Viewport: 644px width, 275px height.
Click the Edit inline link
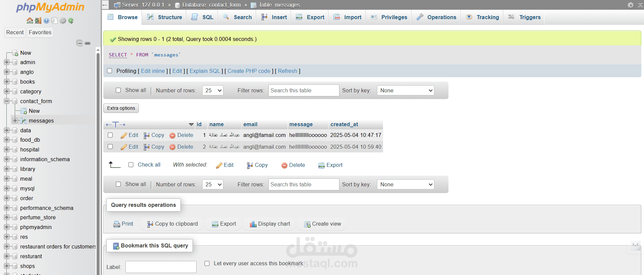153,71
